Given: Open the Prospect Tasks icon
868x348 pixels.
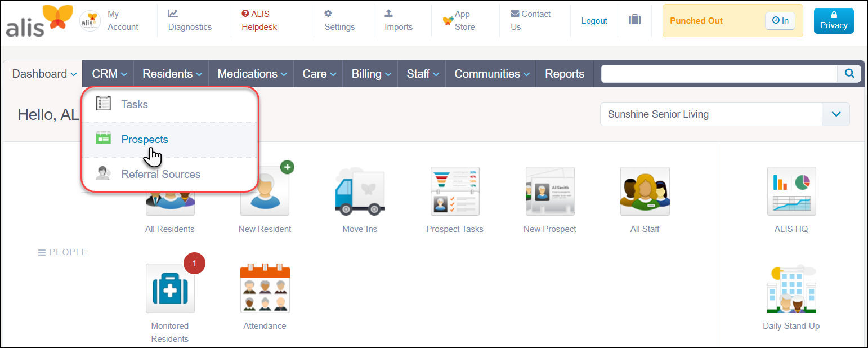Looking at the screenshot, I should [x=455, y=191].
